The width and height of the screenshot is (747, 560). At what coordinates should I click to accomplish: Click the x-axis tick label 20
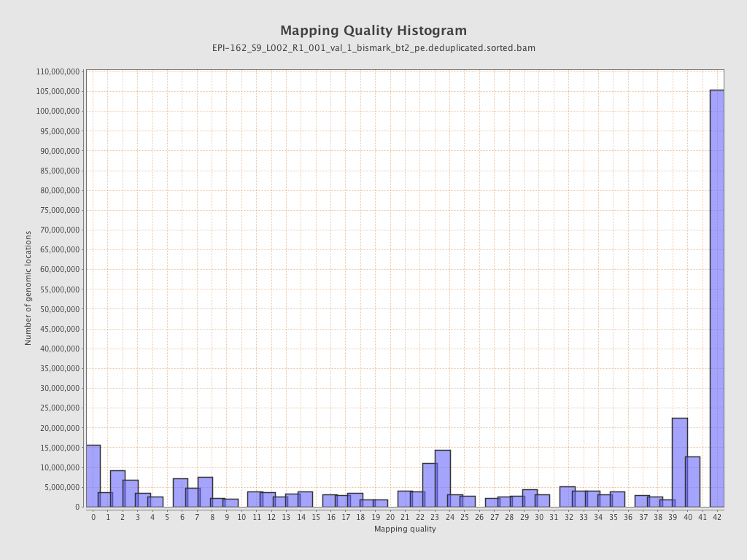click(x=390, y=517)
